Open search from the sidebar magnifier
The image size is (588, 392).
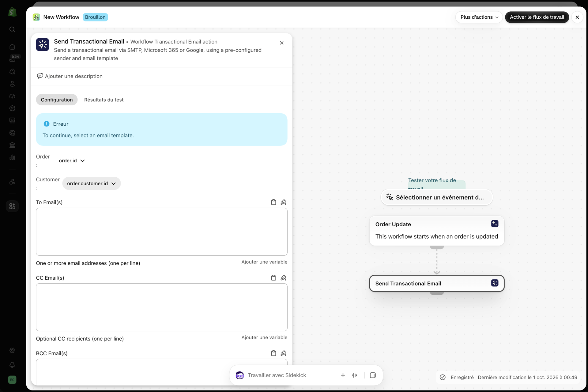[x=12, y=29]
